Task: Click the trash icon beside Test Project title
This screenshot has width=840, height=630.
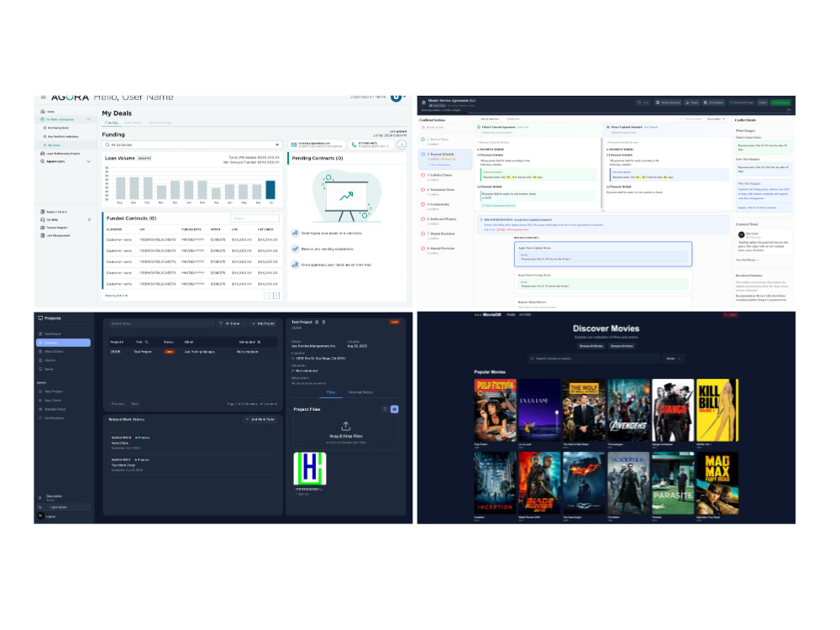Action: [323, 322]
